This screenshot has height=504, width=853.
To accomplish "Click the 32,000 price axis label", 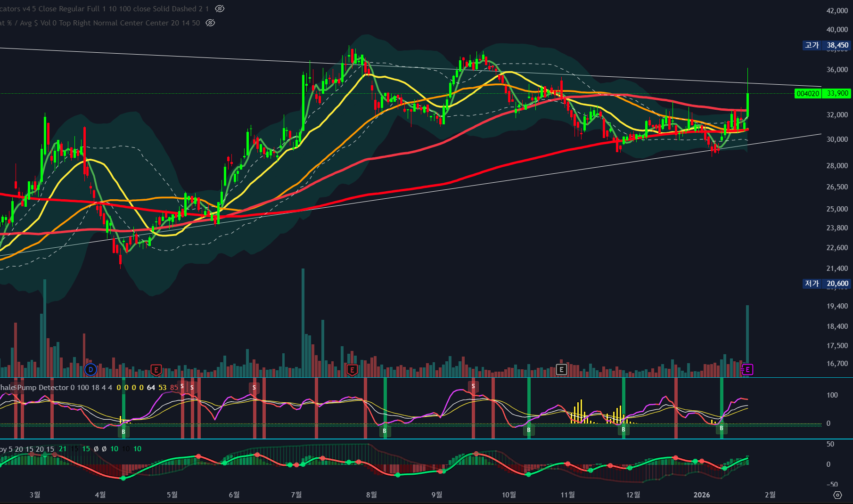I will (837, 114).
